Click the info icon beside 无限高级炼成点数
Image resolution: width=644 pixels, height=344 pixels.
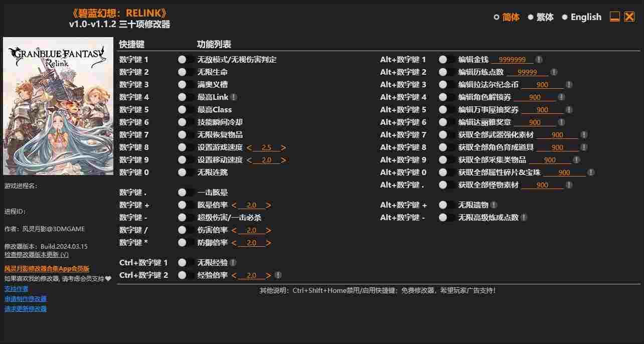point(524,218)
